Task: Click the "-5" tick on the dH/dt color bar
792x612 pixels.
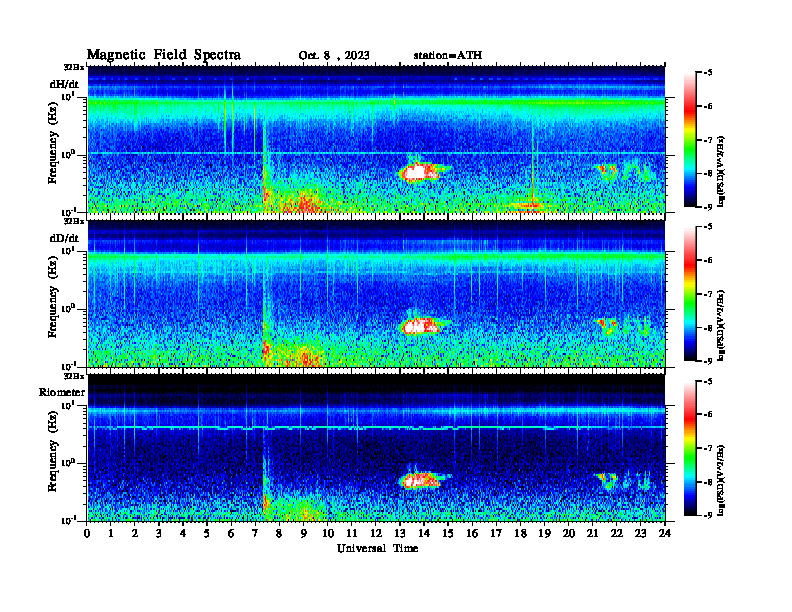Action: coord(708,73)
